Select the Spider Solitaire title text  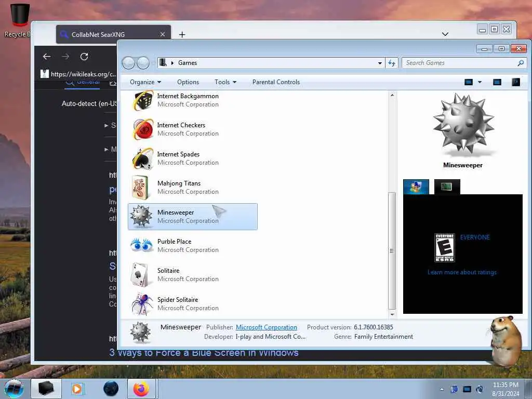pos(178,300)
